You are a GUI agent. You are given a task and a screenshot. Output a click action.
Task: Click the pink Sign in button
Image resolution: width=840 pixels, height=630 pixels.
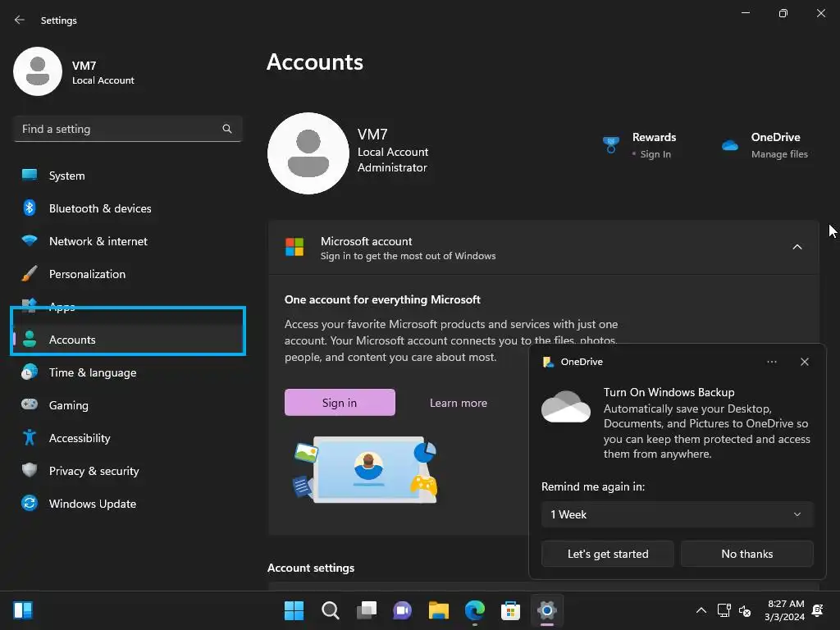tap(340, 402)
